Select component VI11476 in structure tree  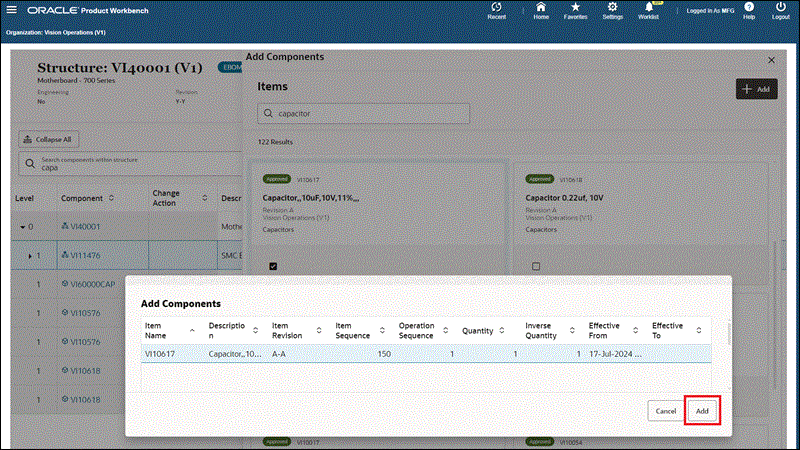85,255
